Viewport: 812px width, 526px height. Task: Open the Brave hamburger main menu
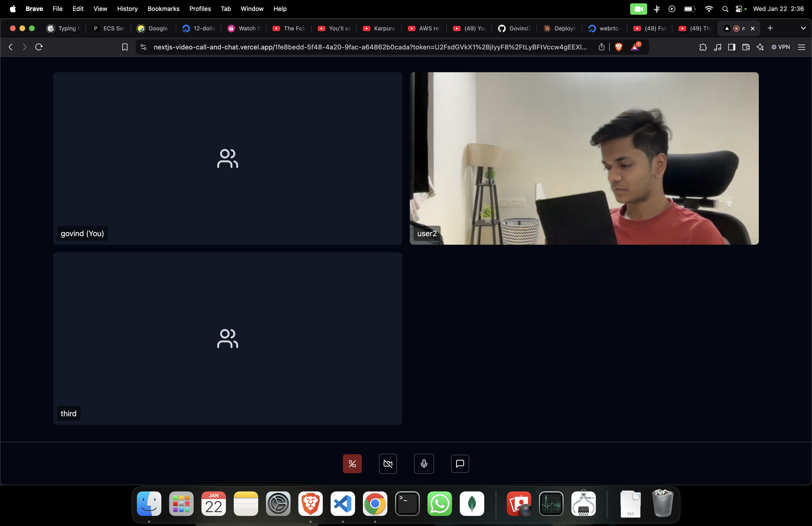pos(802,47)
